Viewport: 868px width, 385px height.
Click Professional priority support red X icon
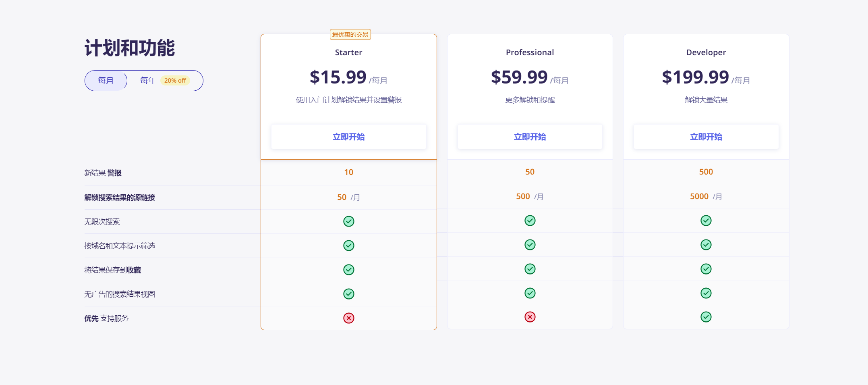click(530, 317)
